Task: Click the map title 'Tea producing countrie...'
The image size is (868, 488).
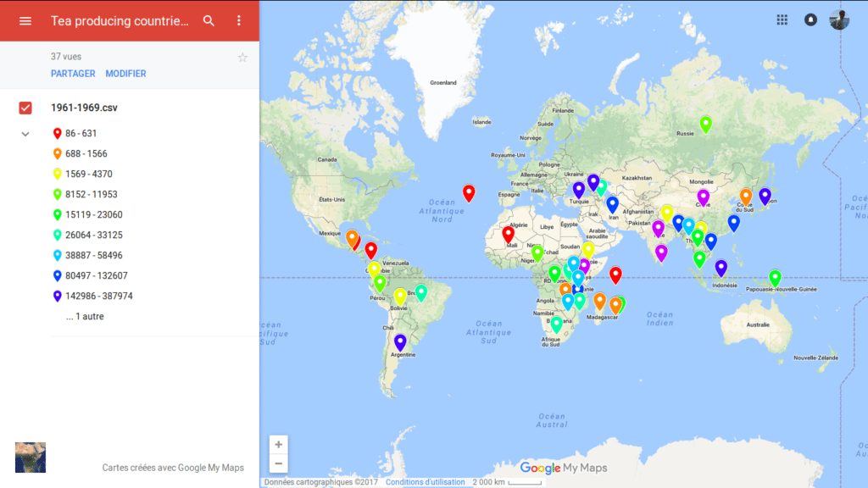Action: 120,21
